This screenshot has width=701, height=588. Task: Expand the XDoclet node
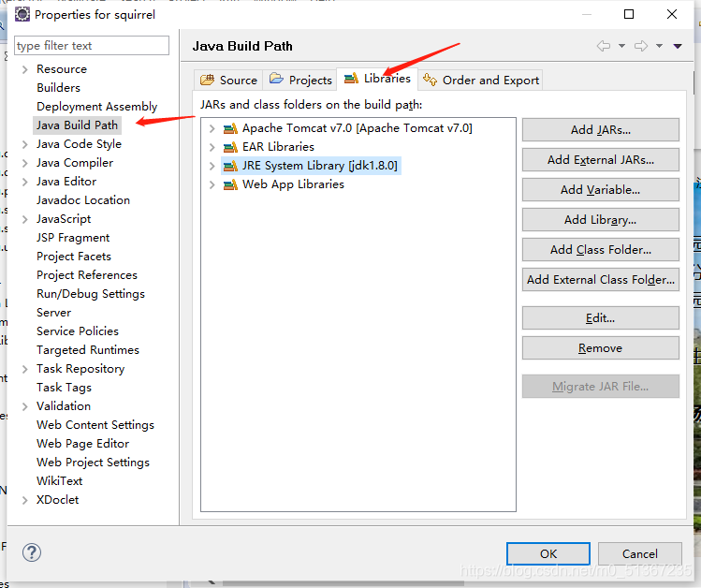point(25,500)
